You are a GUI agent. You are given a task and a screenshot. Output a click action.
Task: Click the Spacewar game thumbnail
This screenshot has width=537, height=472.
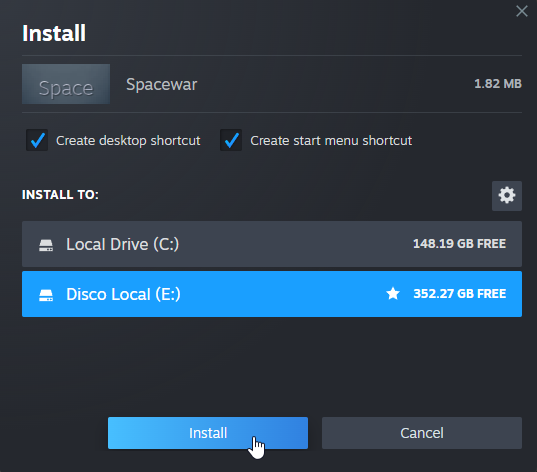(66, 84)
